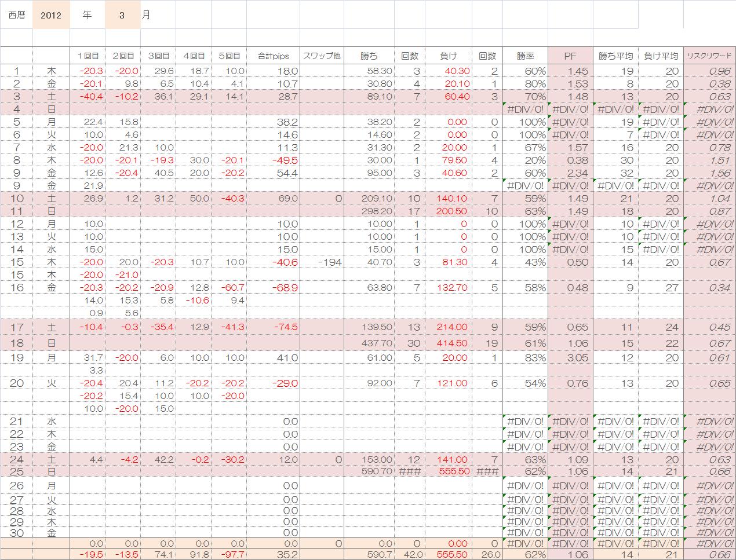
Task: Select the cell with value 18.7
Action: coord(194,71)
